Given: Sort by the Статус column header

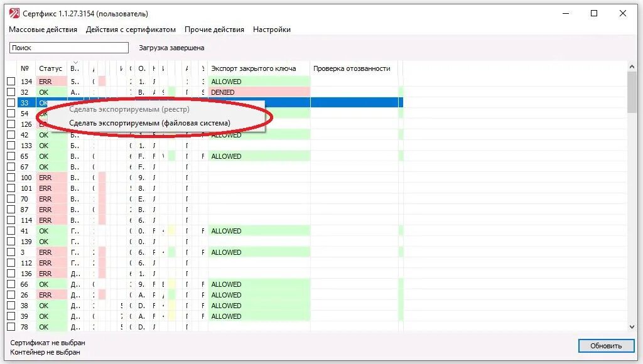Looking at the screenshot, I should click(x=51, y=68).
